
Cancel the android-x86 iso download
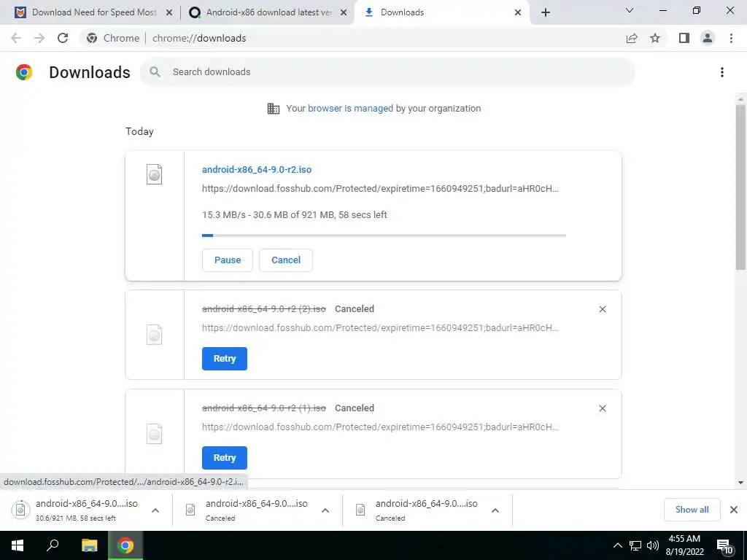pos(286,260)
